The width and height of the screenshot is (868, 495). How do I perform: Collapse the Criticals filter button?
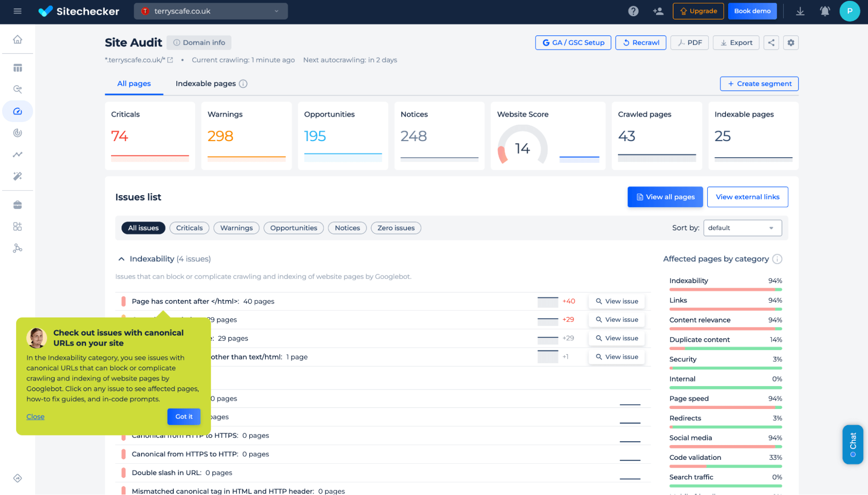189,227
